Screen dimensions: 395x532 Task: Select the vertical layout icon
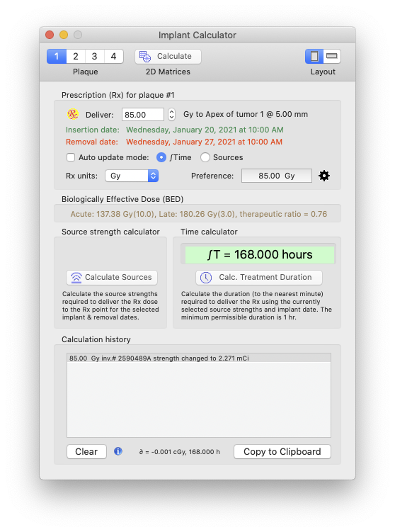pos(314,56)
